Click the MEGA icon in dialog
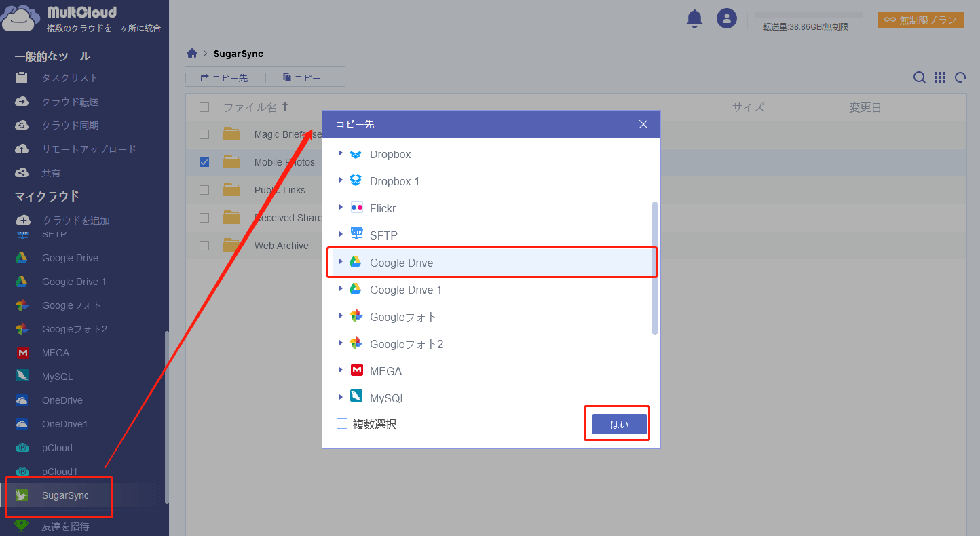 tap(356, 370)
